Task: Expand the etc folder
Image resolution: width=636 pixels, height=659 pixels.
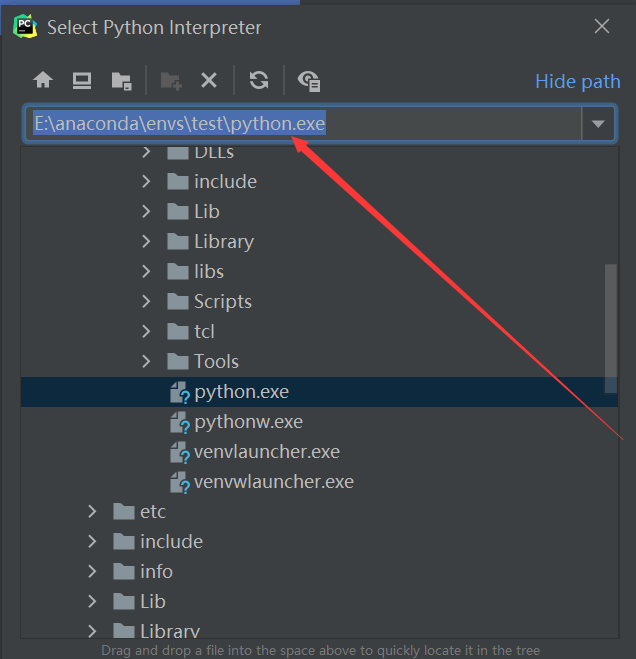Action: (x=92, y=511)
